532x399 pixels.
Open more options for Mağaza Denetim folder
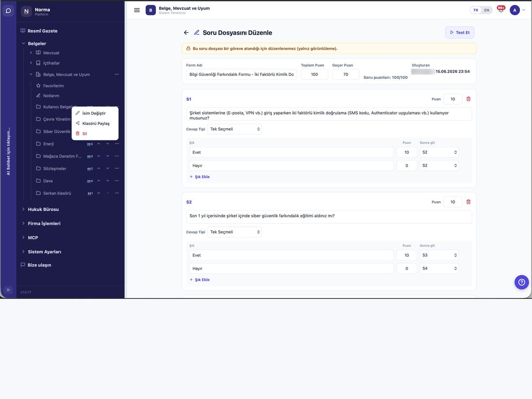(117, 156)
